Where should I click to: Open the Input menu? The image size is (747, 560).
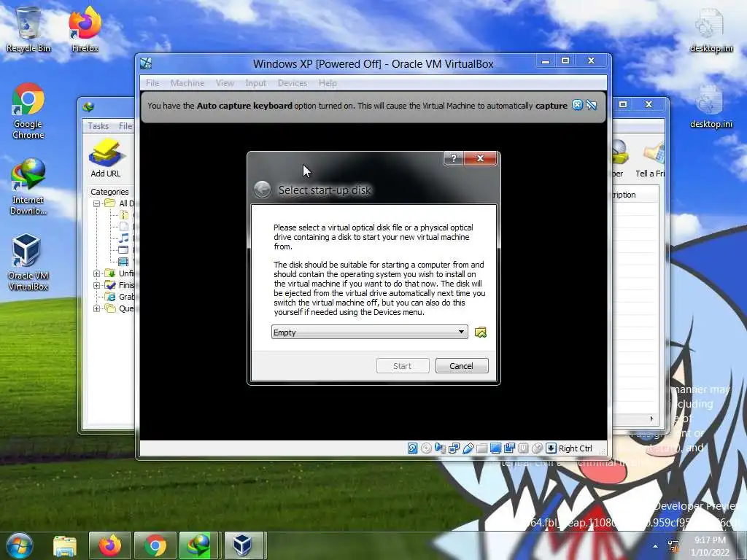256,83
